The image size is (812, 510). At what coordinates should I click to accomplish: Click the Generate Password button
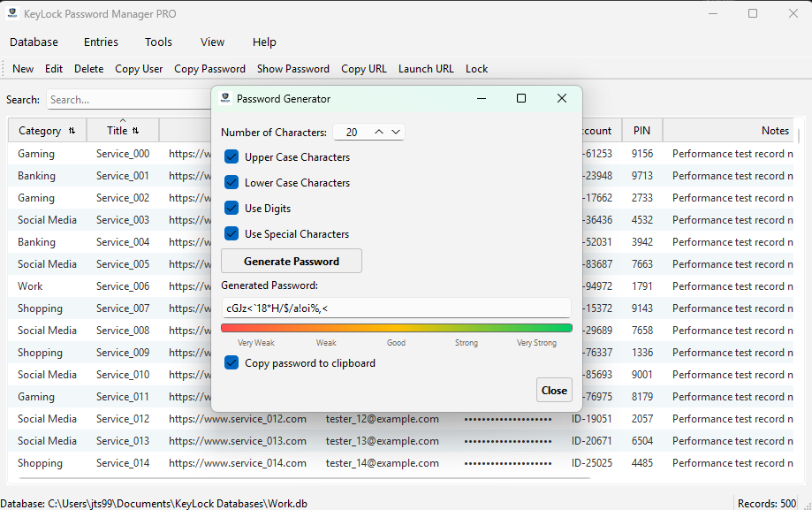tap(292, 262)
